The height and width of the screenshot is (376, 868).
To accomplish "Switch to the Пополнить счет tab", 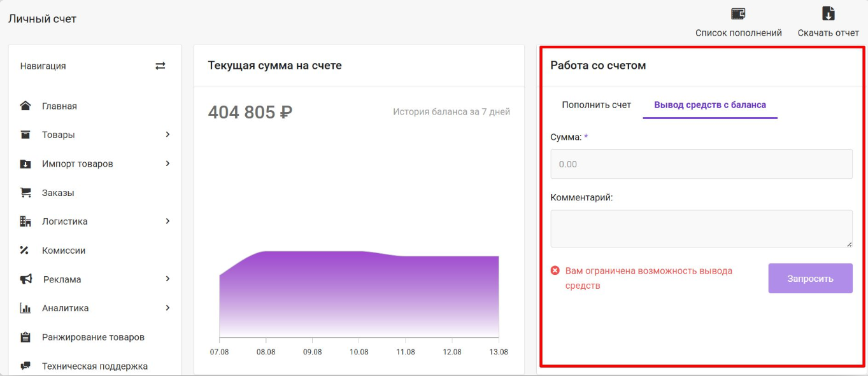I will [x=596, y=105].
